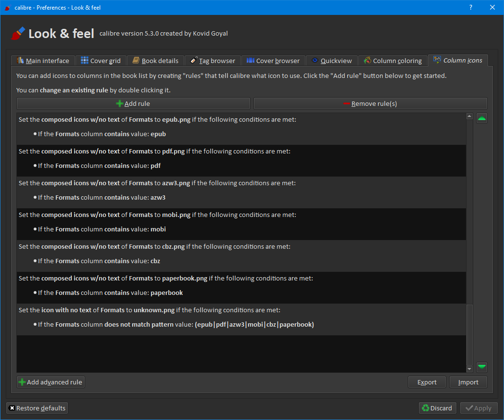Select the epub.png icon rule
Viewport: 504px width, 420px height.
(241, 129)
